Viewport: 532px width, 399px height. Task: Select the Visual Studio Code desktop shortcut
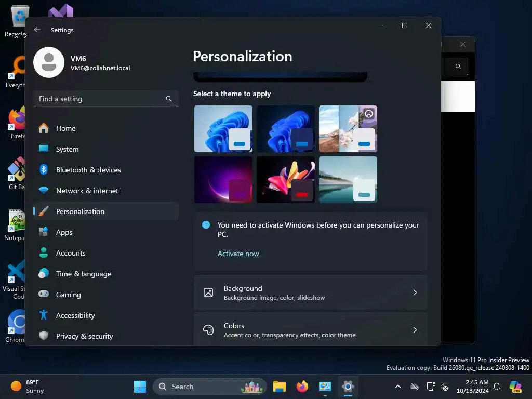click(x=14, y=280)
